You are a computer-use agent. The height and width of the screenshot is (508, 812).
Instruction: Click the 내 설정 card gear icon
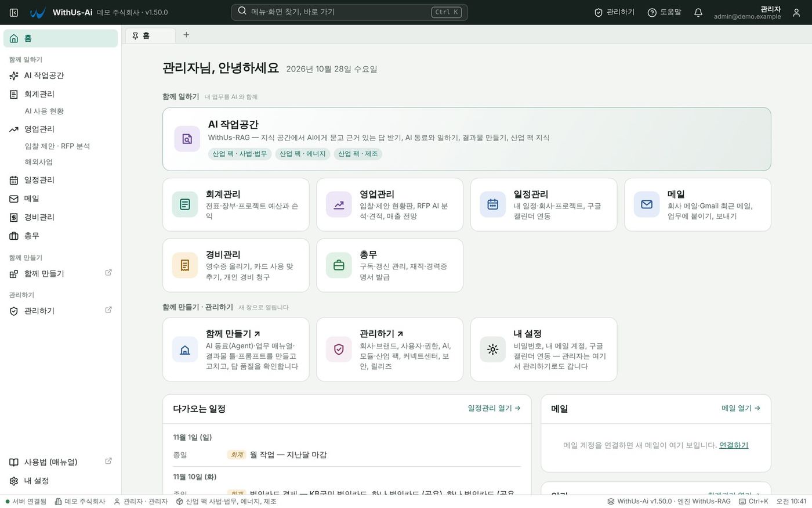(x=492, y=350)
